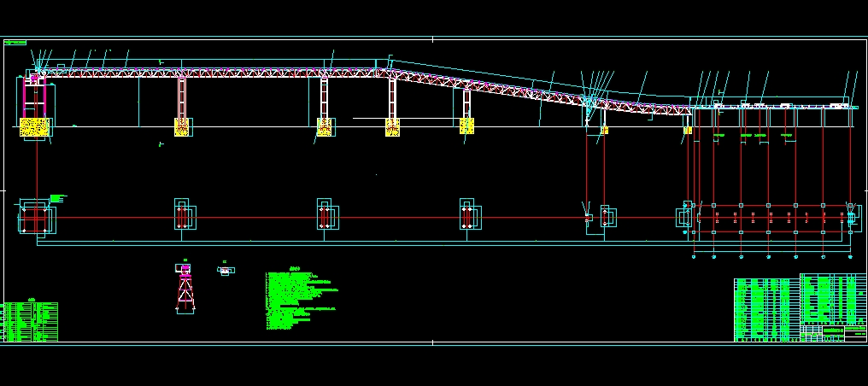Click the yellow footing under the inclined truss

tap(466, 126)
